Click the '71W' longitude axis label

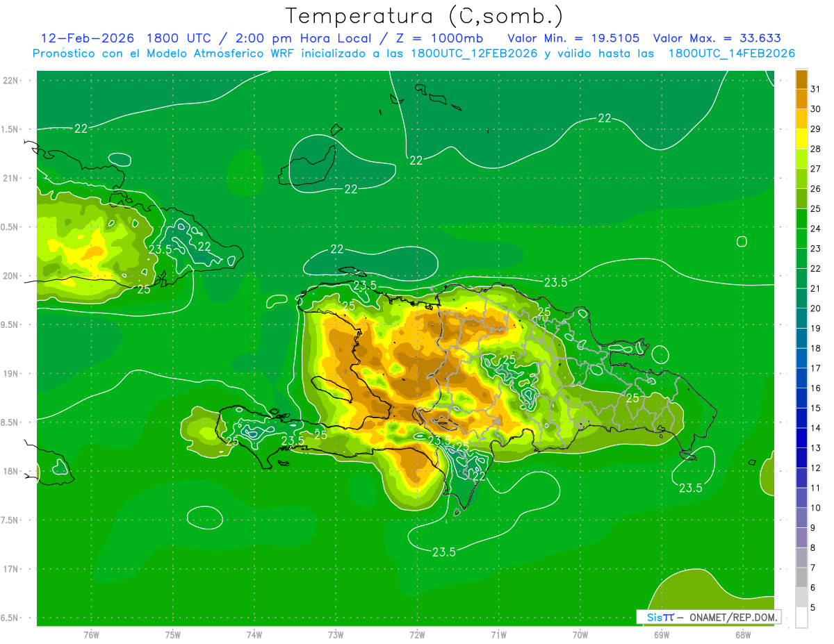pos(498,635)
